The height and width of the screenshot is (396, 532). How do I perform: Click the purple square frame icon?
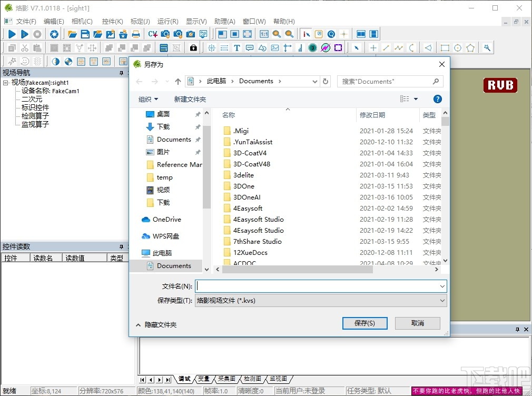(338, 48)
